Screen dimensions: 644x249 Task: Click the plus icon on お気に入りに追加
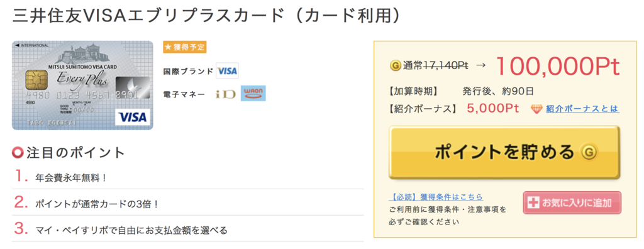point(533,203)
